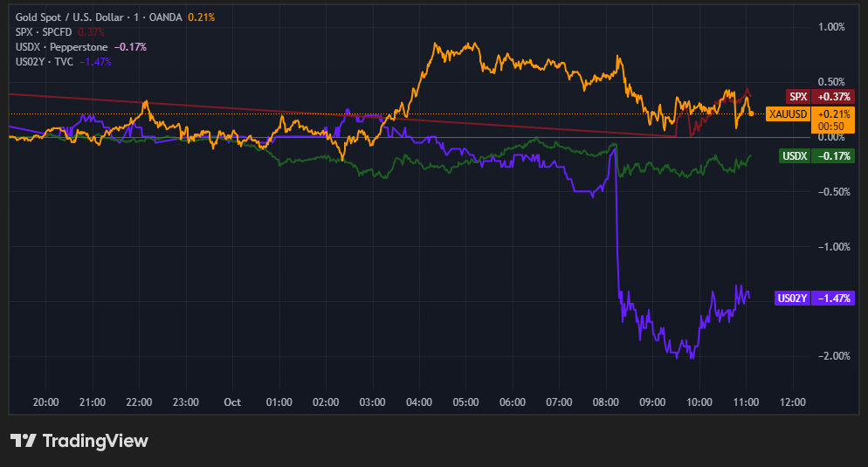Click the XAUUSD +0.21% countdown label
The image size is (868, 467).
[832, 119]
